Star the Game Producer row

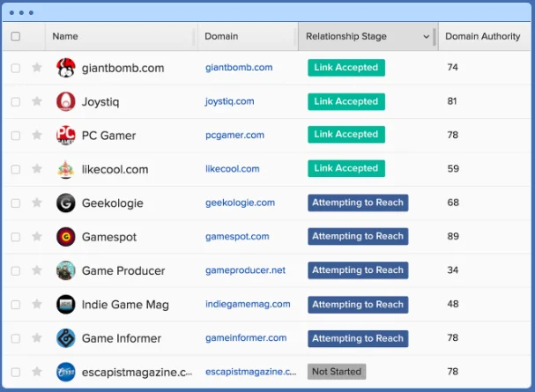tap(37, 270)
